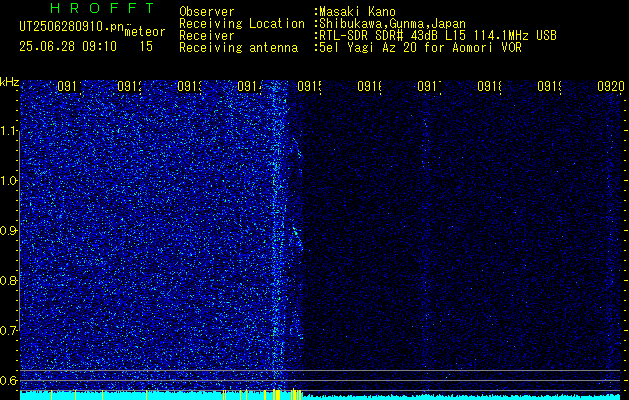
Task: Click the 1.0 kHz axis label
Action: pyautogui.click(x=10, y=181)
